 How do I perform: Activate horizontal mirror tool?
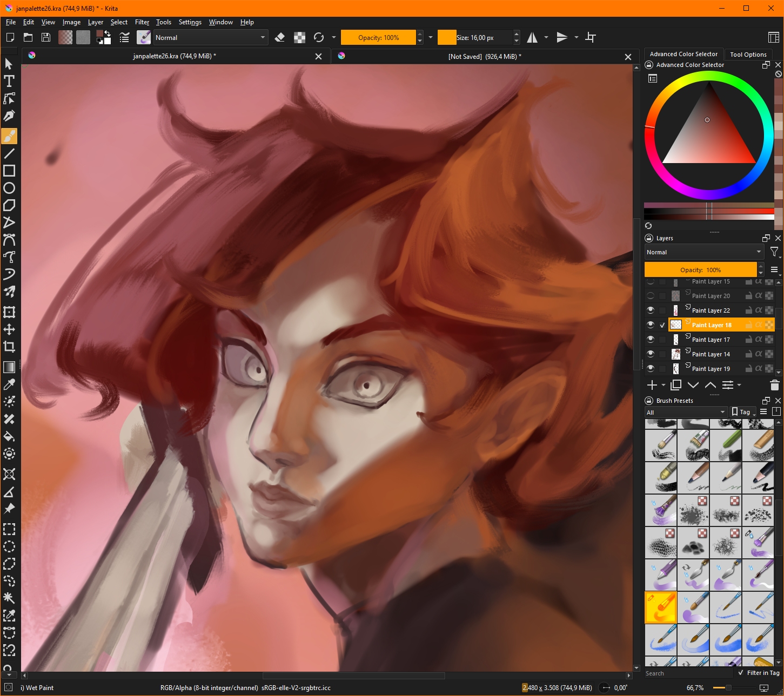pos(533,37)
